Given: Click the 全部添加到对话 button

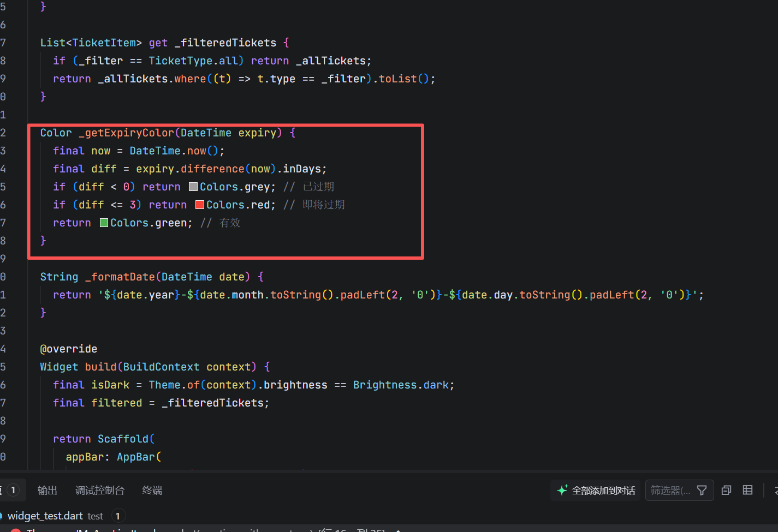Looking at the screenshot, I should 596,491.
